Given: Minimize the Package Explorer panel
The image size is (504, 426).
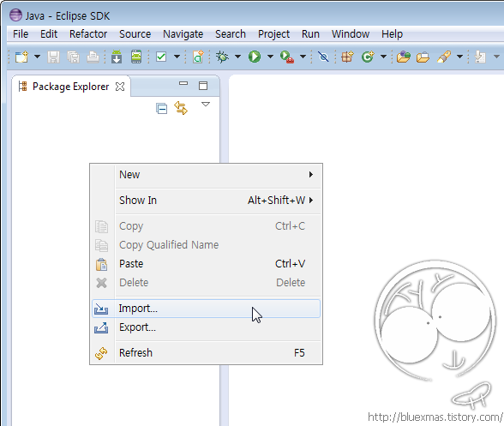Looking at the screenshot, I should click(x=183, y=84).
